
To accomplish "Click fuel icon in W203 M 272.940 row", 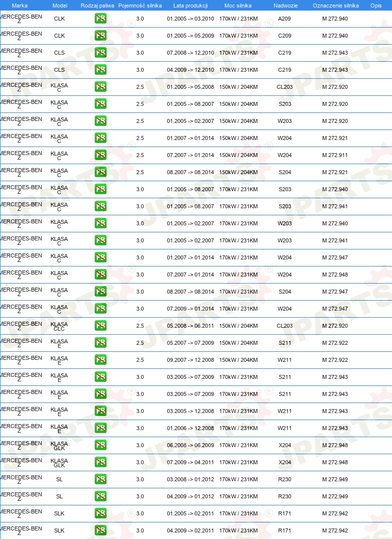I will pyautogui.click(x=101, y=223).
